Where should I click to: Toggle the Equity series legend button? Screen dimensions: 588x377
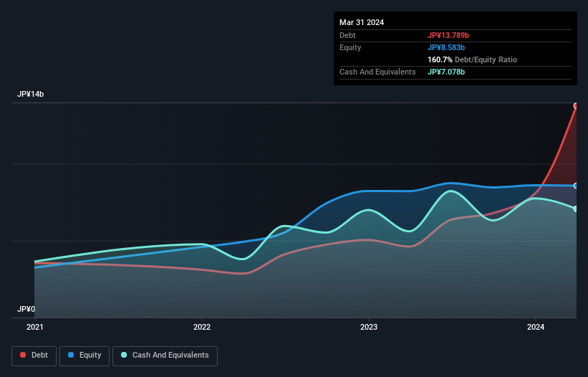pyautogui.click(x=85, y=355)
